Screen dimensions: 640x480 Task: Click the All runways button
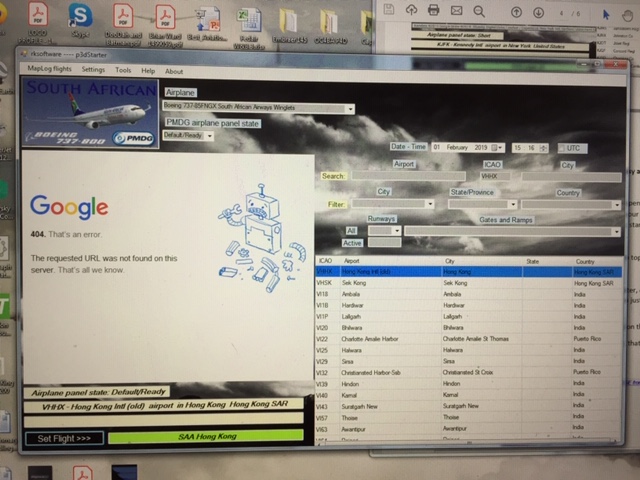point(351,231)
